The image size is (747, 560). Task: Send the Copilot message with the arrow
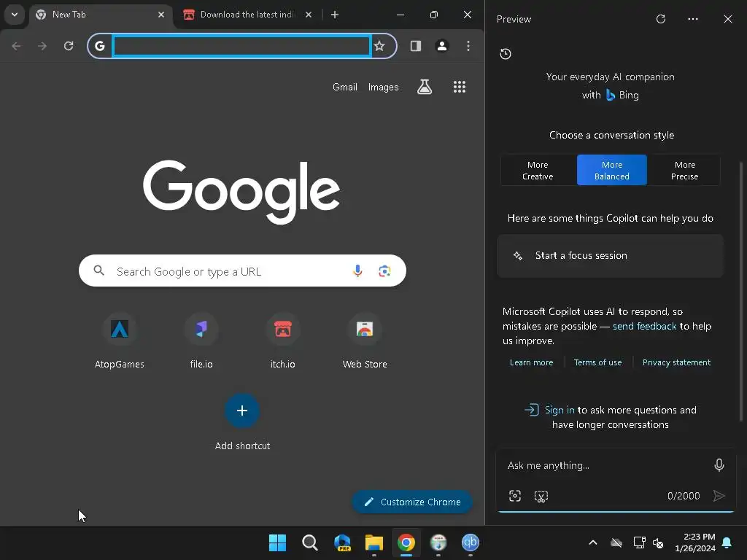coord(719,496)
